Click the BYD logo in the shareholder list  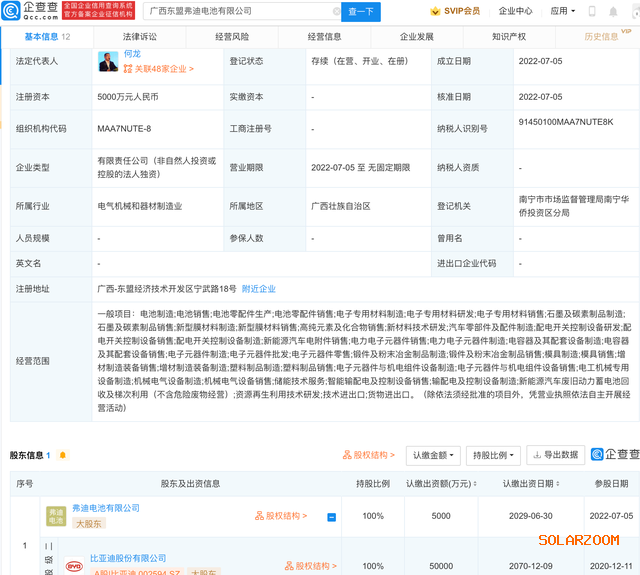55,566
